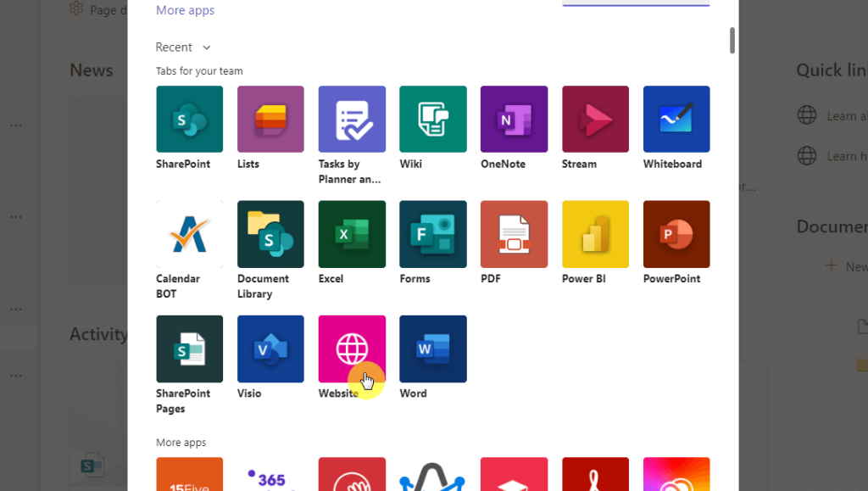Viewport: 868px width, 491px height.
Task: Follow the More apps link at top
Action: (185, 10)
